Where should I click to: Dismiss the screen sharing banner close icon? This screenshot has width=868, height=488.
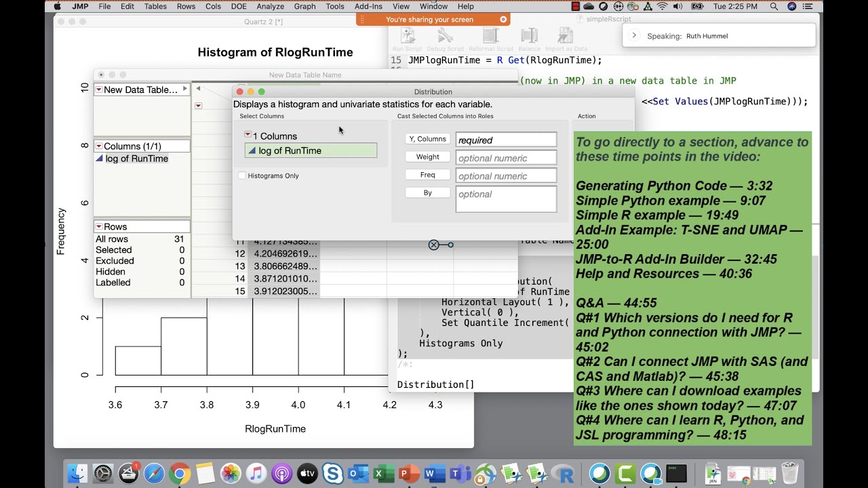[x=503, y=20]
